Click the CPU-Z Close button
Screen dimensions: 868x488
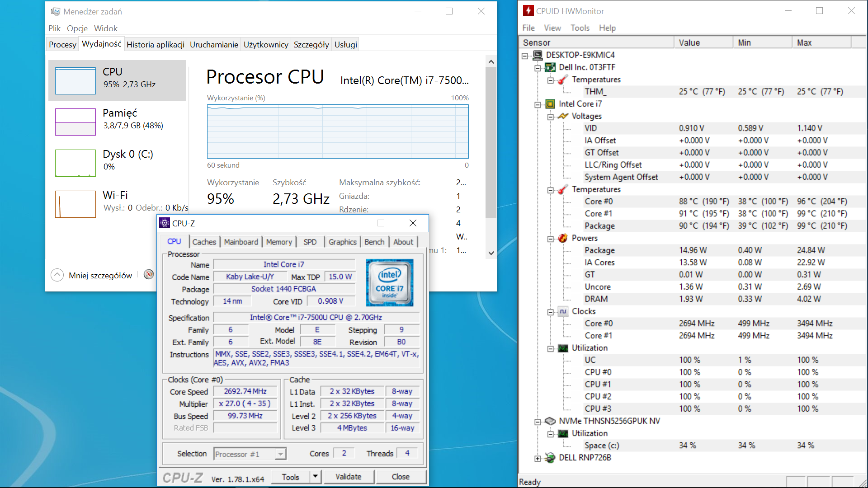(x=401, y=477)
